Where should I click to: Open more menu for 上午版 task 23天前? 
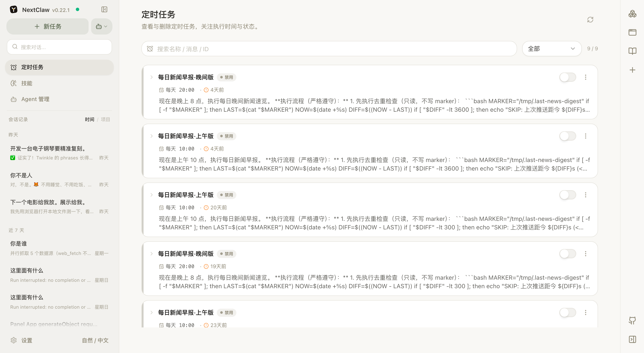pos(585,312)
